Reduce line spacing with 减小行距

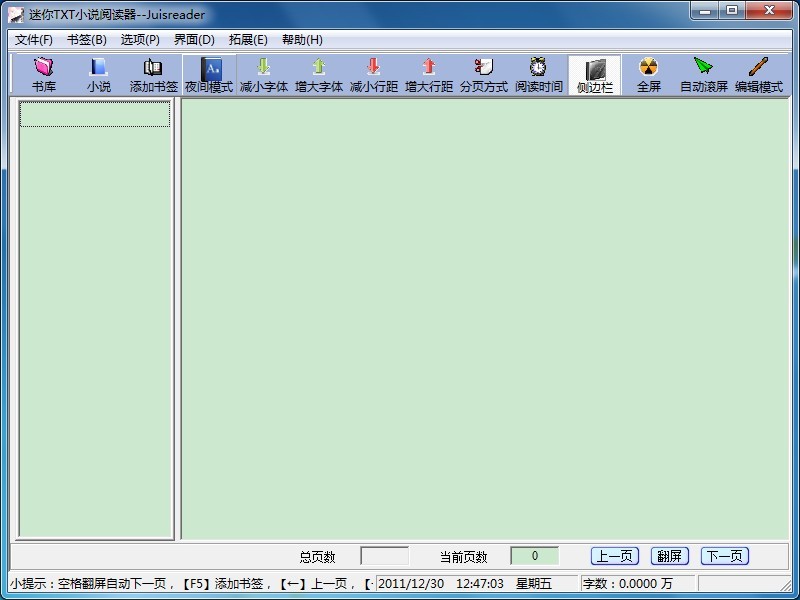[374, 75]
